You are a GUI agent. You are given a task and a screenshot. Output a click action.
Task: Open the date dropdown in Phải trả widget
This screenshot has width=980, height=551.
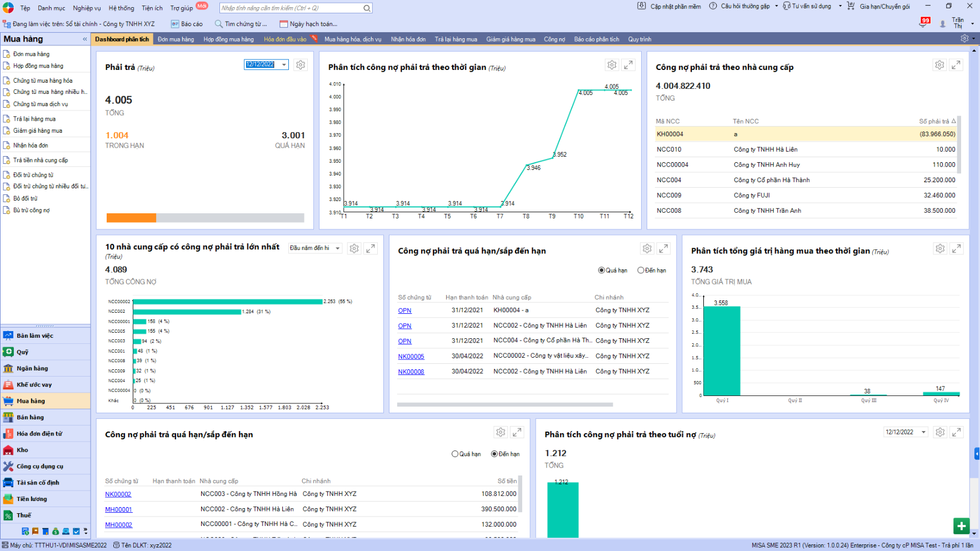[x=284, y=65]
